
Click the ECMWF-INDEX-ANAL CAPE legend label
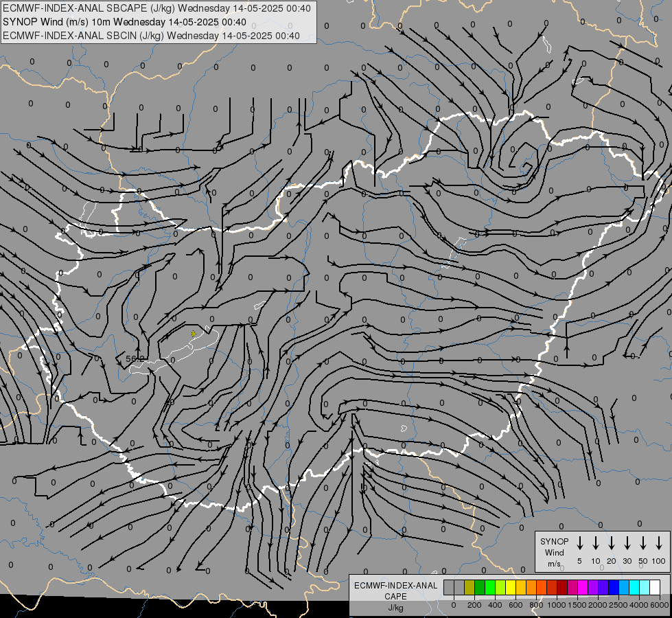coord(395,591)
